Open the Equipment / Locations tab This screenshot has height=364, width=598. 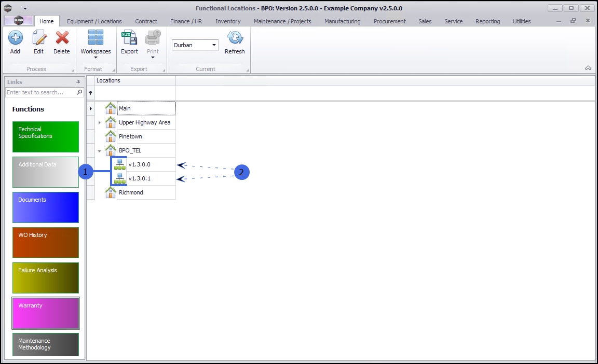click(x=94, y=21)
